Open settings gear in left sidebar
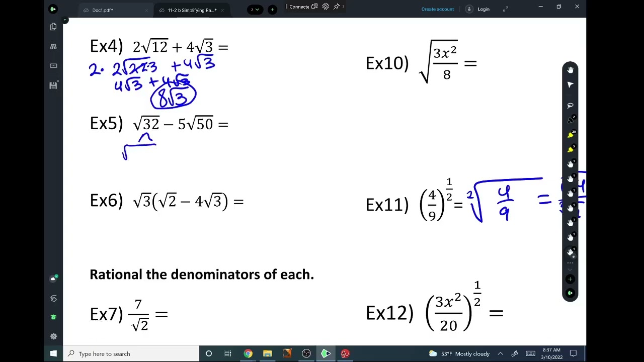The width and height of the screenshot is (644, 362). [53, 336]
